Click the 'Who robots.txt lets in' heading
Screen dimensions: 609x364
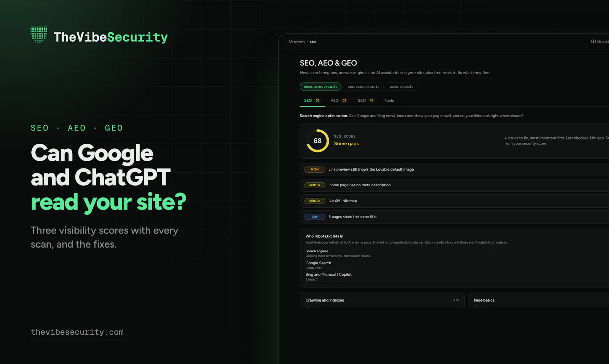324,236
